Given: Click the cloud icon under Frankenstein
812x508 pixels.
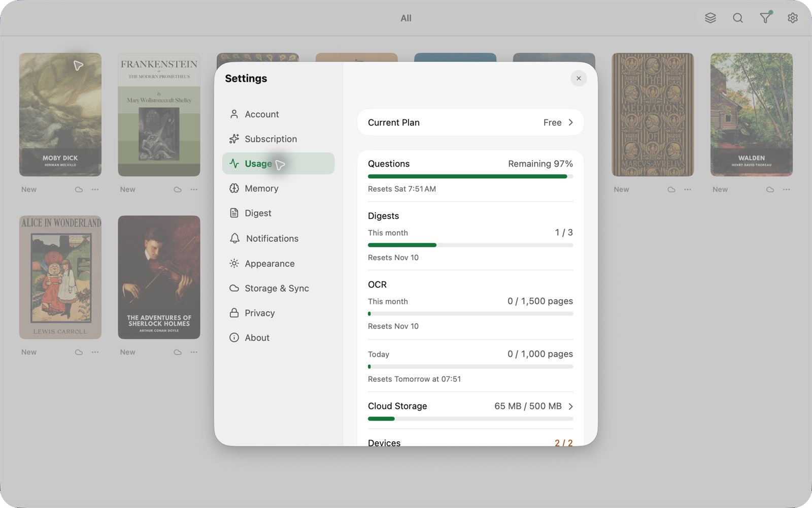Looking at the screenshot, I should [x=178, y=189].
